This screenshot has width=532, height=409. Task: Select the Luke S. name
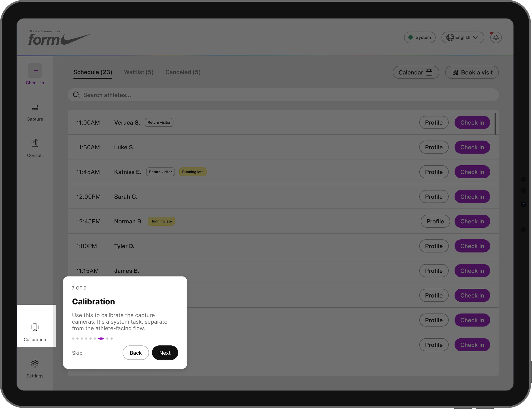[124, 147]
